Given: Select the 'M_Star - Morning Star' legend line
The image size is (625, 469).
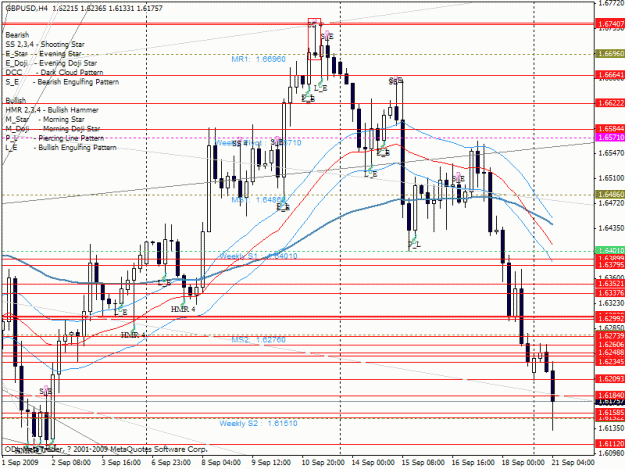Looking at the screenshot, I should [x=45, y=119].
